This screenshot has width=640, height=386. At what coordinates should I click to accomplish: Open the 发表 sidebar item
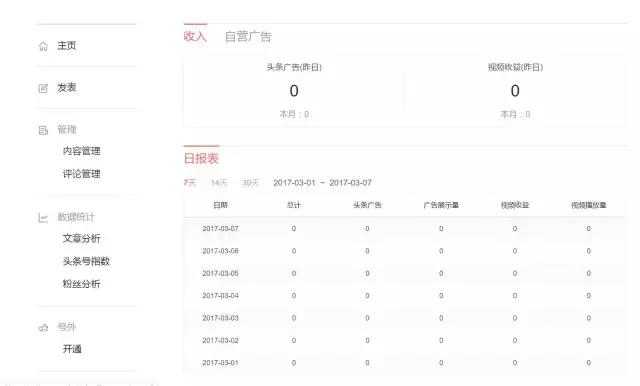tap(67, 88)
